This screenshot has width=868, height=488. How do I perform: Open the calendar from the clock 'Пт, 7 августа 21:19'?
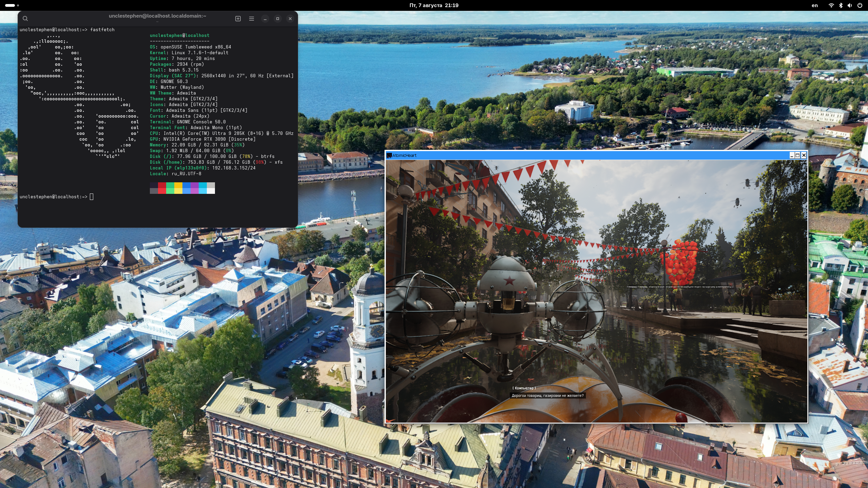click(x=434, y=5)
